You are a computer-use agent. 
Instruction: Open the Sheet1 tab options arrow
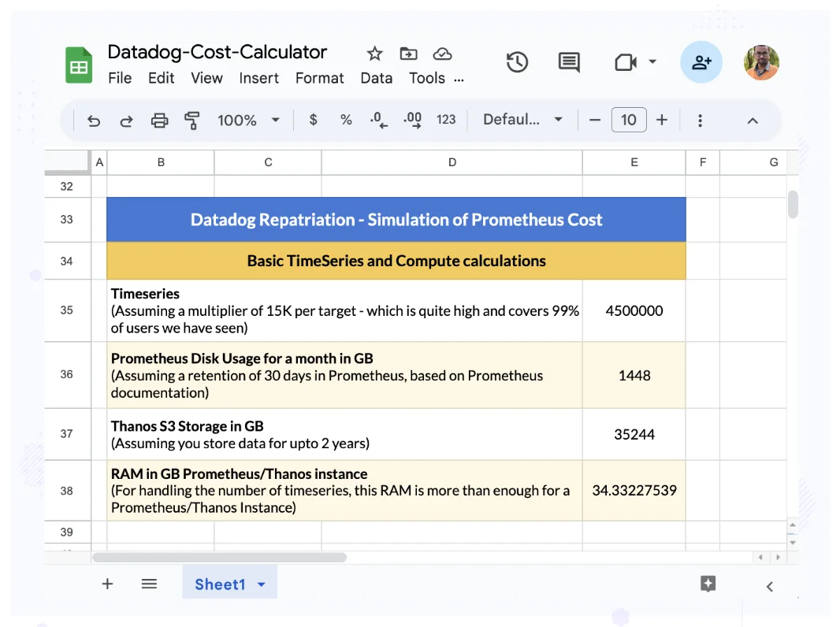[262, 584]
